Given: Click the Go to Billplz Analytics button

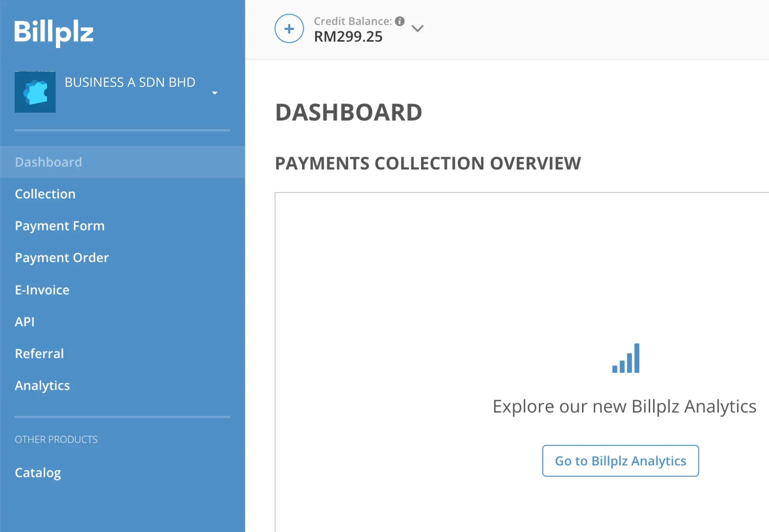Looking at the screenshot, I should (x=620, y=461).
